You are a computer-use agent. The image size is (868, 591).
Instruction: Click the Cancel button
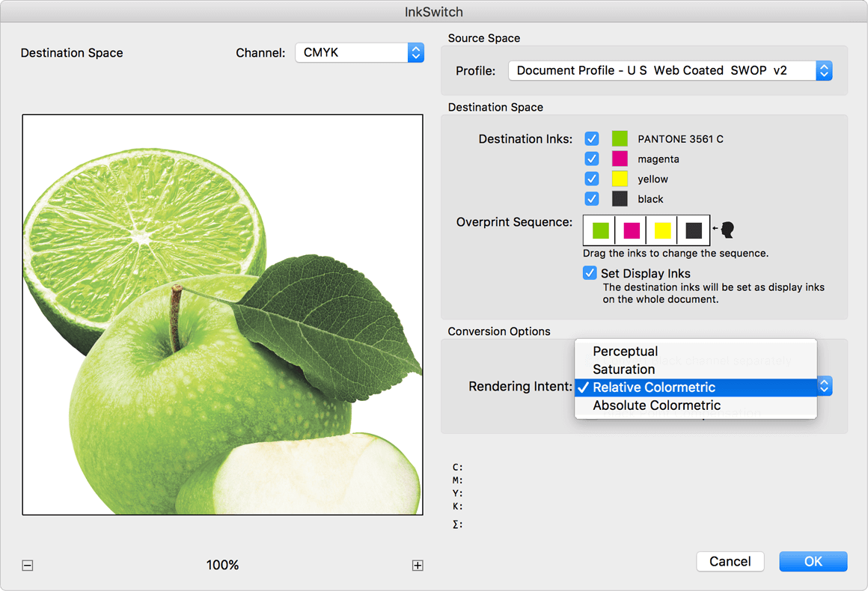pyautogui.click(x=730, y=561)
